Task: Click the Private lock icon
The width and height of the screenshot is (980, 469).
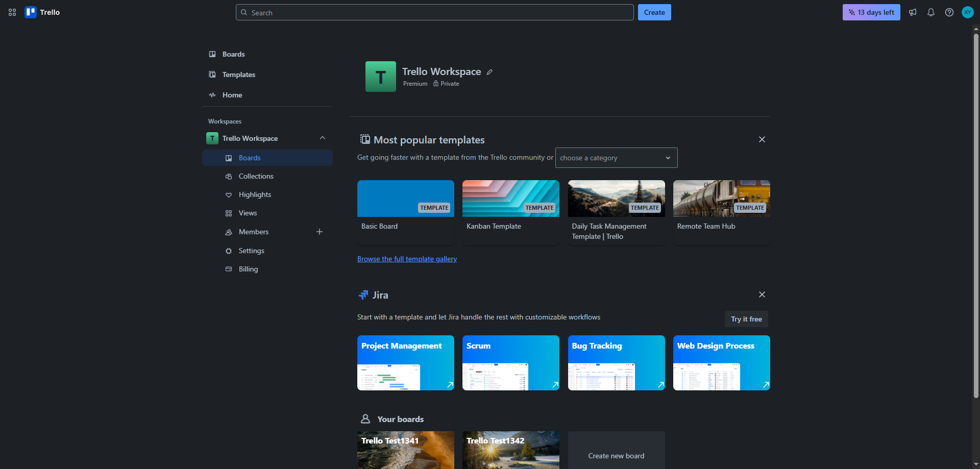Action: click(x=436, y=83)
